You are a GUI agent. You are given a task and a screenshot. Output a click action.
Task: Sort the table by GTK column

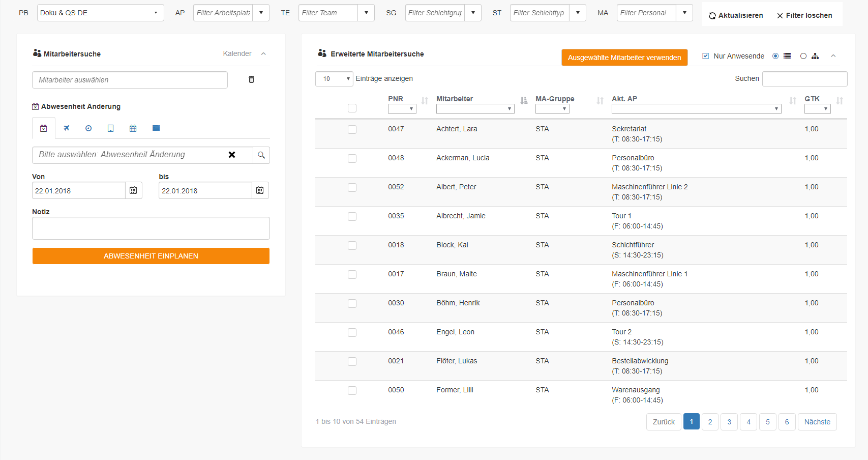pyautogui.click(x=840, y=101)
